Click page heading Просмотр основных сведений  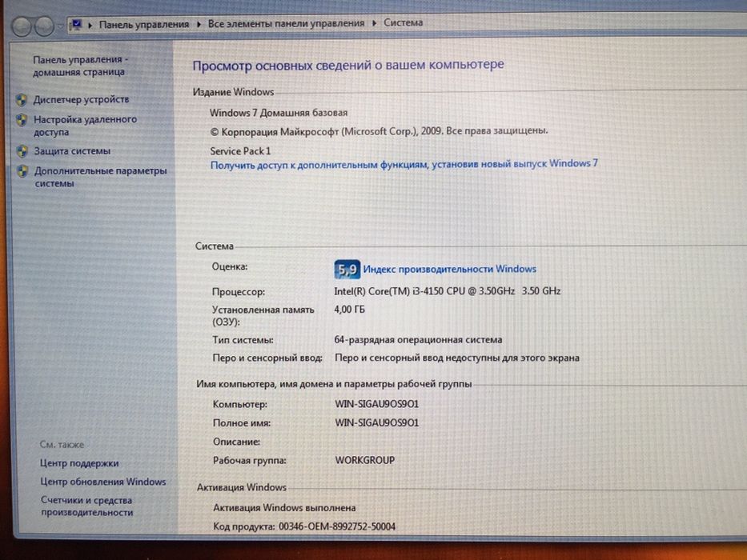point(348,66)
